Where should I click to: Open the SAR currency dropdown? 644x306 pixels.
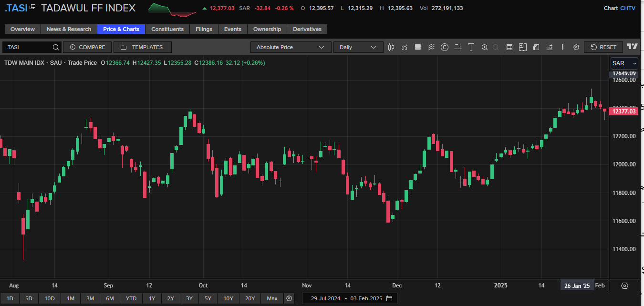624,63
